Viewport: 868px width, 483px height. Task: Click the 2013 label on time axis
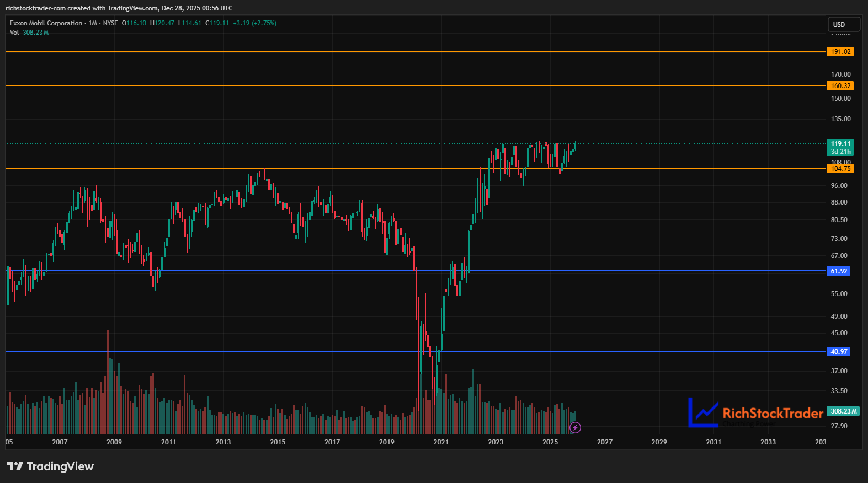pyautogui.click(x=223, y=442)
